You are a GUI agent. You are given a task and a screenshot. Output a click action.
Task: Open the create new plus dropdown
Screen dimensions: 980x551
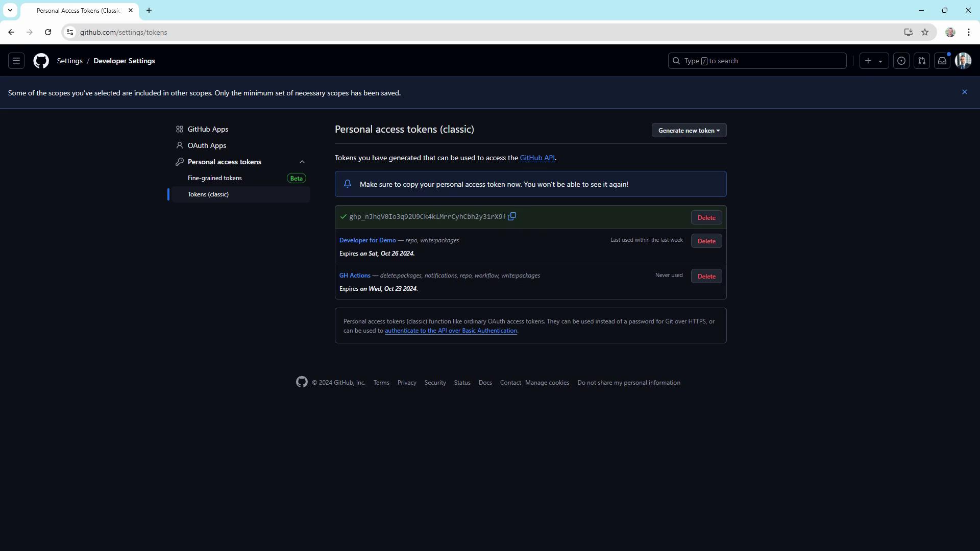[x=873, y=61]
